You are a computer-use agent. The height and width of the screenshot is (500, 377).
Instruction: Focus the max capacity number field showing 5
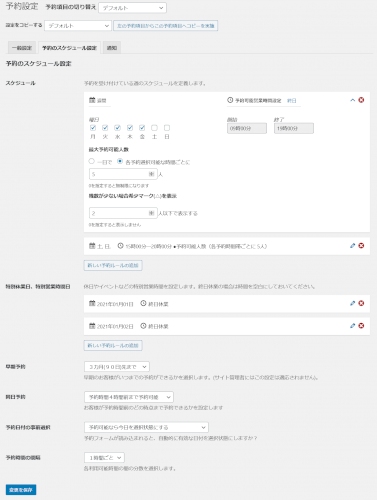click(123, 174)
